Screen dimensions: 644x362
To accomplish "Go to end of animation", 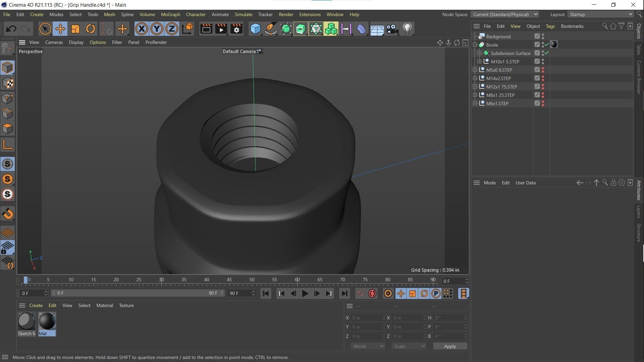I will (344, 294).
